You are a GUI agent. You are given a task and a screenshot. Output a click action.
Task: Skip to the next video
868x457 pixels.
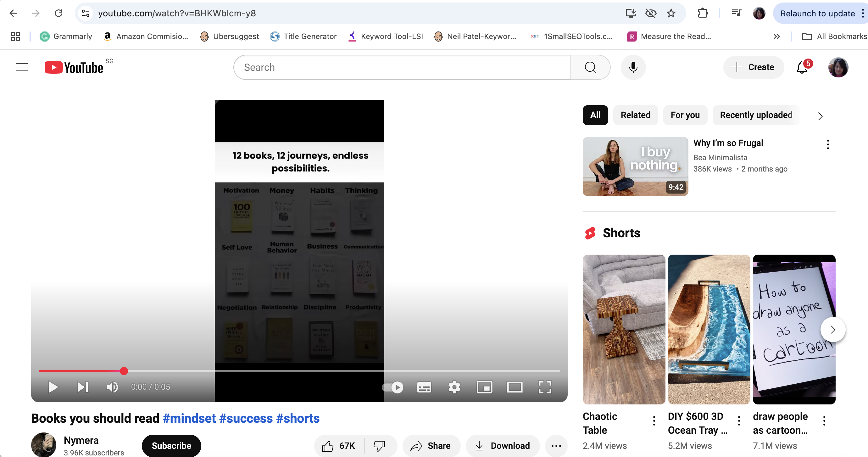pos(82,387)
